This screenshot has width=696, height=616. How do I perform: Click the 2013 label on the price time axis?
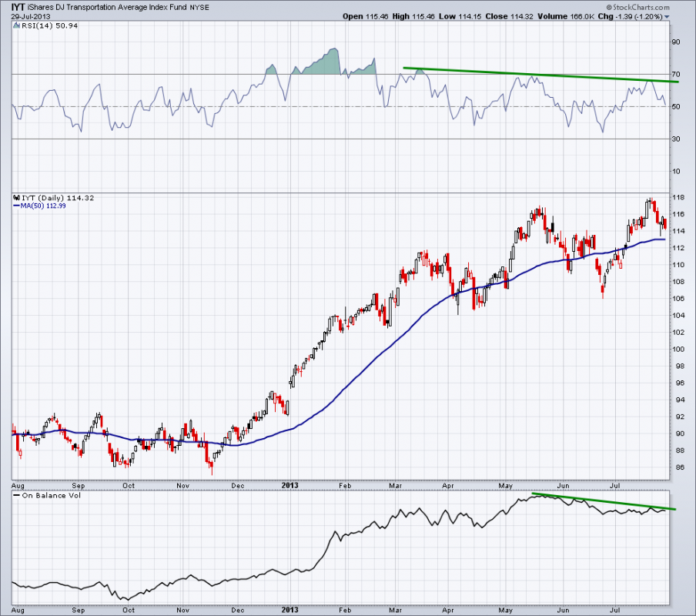point(289,486)
